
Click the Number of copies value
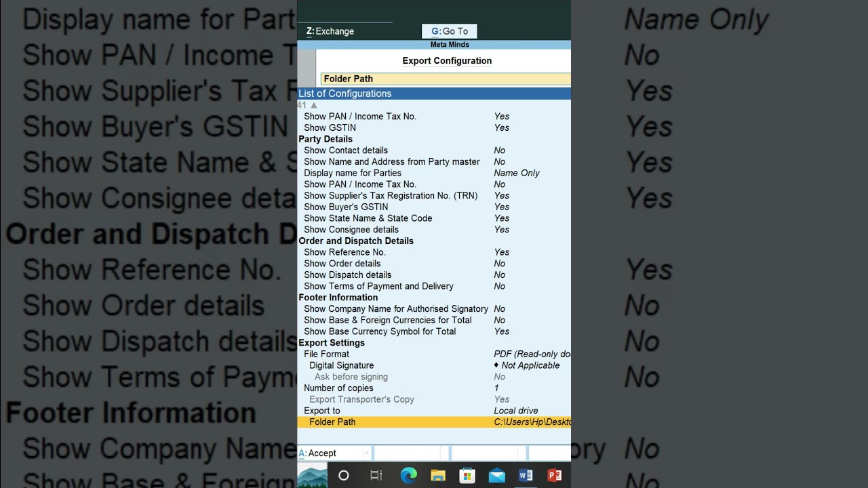click(x=496, y=388)
